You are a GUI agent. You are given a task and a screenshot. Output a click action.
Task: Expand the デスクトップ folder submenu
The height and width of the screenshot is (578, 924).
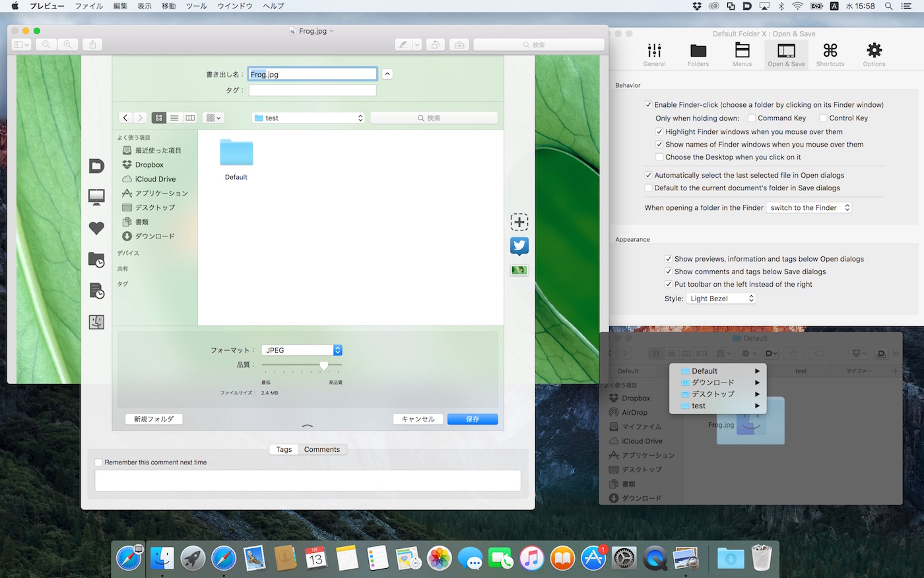[718, 394]
